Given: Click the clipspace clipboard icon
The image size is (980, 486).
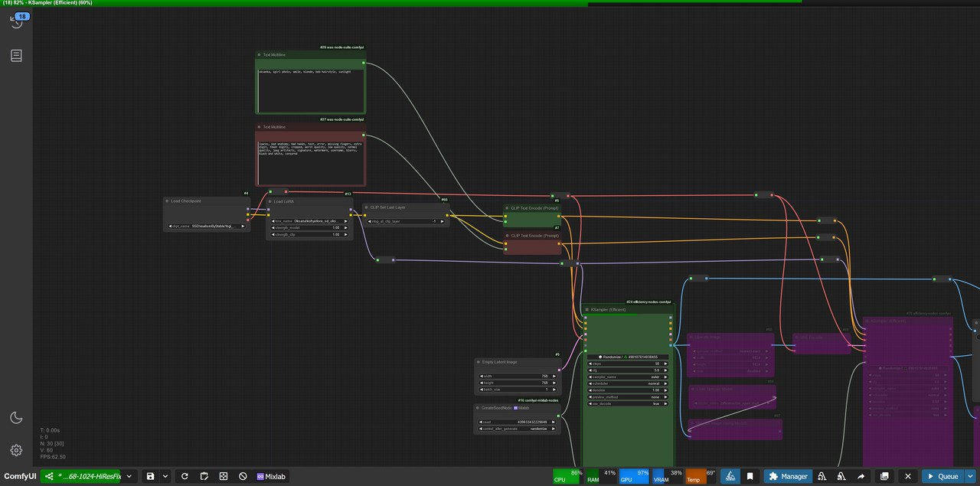Looking at the screenshot, I should [x=204, y=476].
